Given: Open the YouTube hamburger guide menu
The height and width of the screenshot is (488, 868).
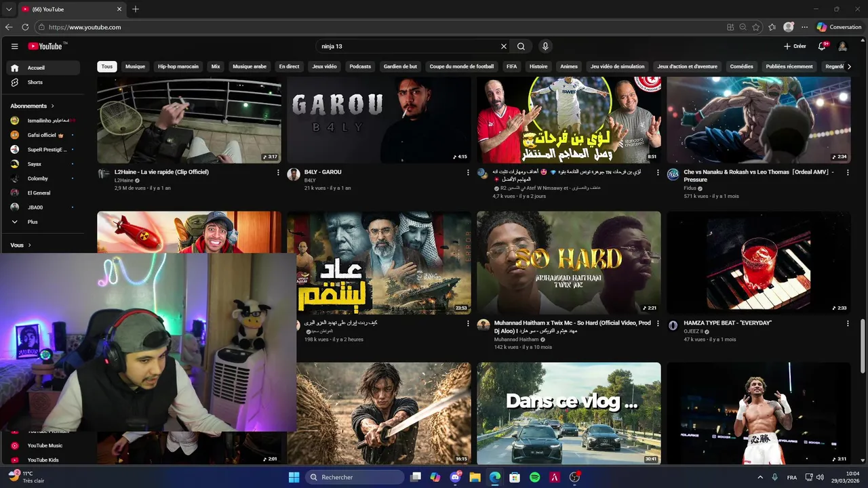Looking at the screenshot, I should coord(14,46).
